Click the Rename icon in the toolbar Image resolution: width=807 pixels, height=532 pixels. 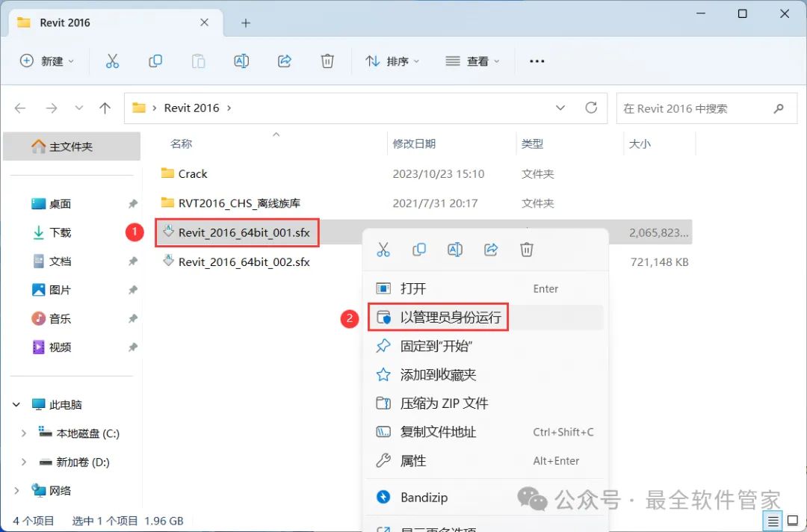(x=241, y=61)
